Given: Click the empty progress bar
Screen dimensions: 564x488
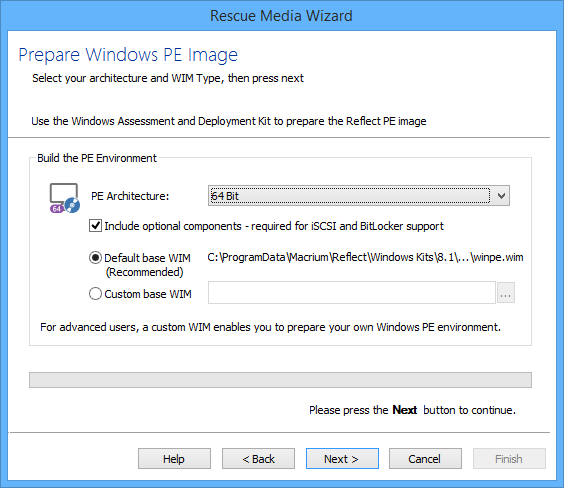Looking at the screenshot, I should point(280,380).
